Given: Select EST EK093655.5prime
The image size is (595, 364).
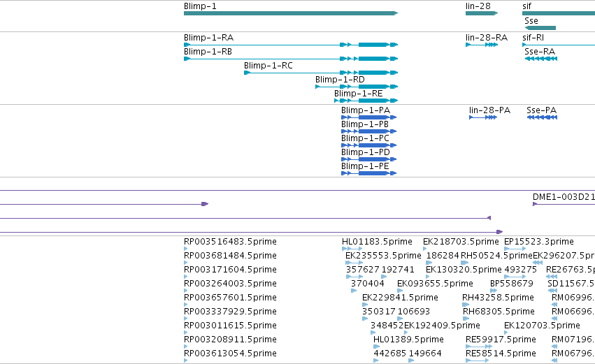Looking at the screenshot, I should coord(435,284).
